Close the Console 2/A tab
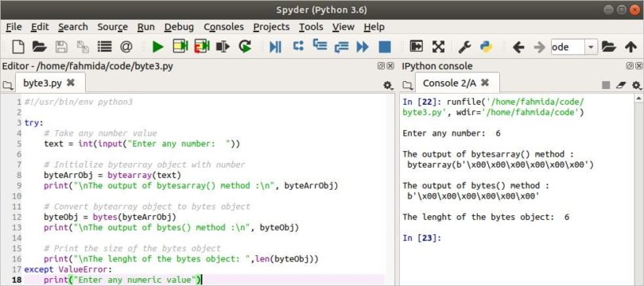Image resolution: width=644 pixels, height=286 pixels. click(x=485, y=83)
